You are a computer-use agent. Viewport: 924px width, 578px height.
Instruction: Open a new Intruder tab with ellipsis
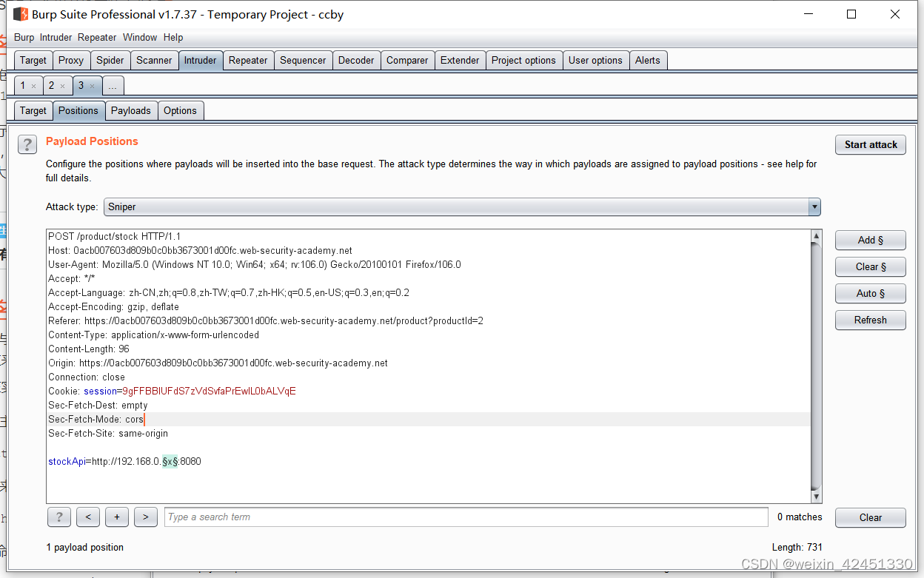point(113,86)
